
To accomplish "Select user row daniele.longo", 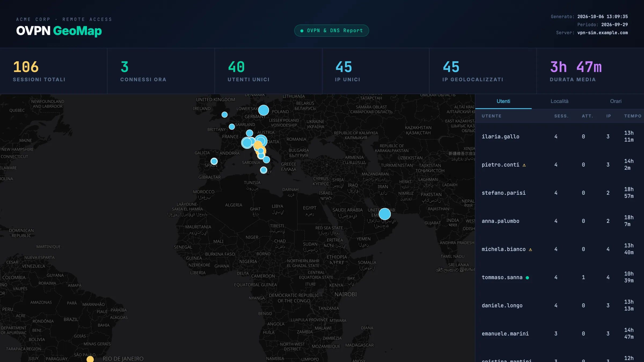I will 559,305.
